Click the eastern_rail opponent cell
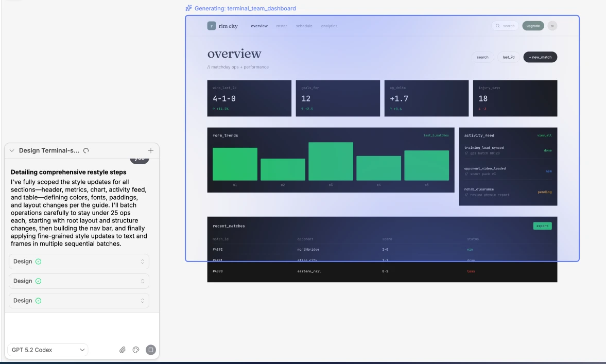The width and height of the screenshot is (606, 364). 309,271
